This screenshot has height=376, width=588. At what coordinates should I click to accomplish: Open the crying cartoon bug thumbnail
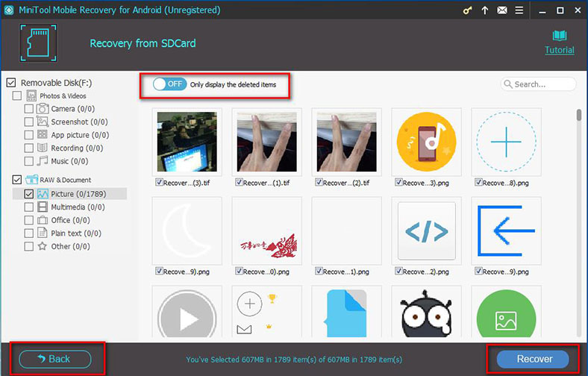coord(426,313)
